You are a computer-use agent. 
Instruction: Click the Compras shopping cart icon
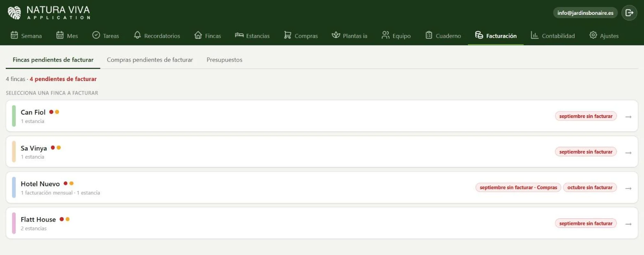pos(287,35)
